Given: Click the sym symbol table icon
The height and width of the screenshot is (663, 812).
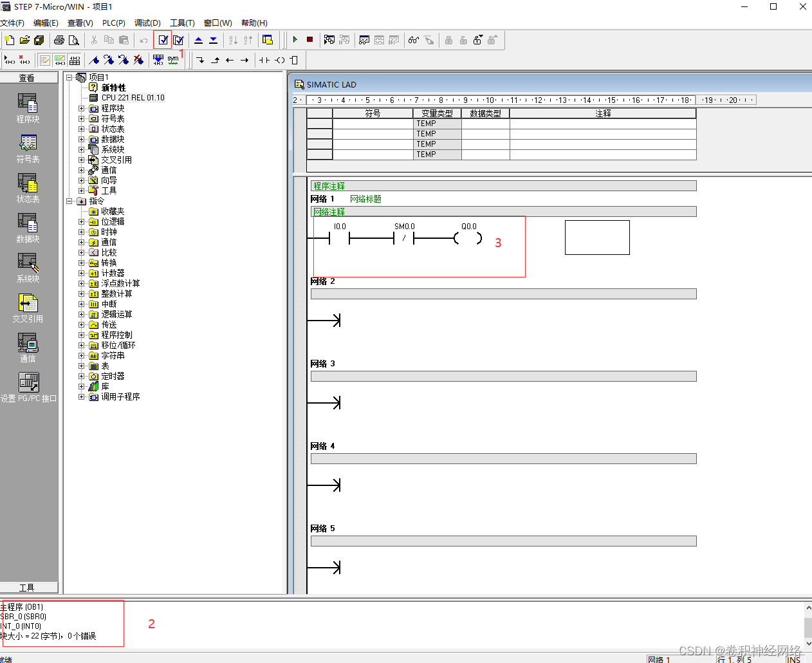Looking at the screenshot, I should (173, 60).
